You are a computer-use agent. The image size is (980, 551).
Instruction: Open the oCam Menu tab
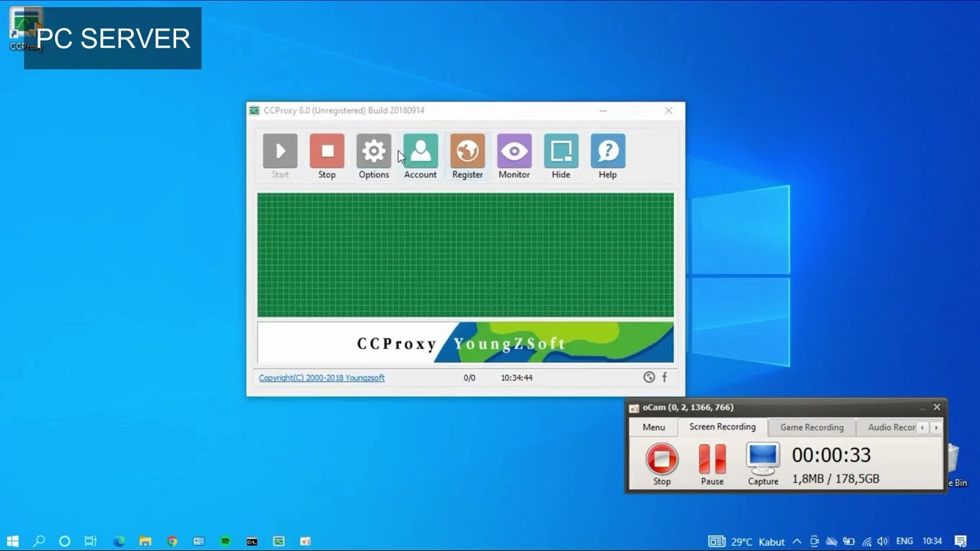coord(654,427)
